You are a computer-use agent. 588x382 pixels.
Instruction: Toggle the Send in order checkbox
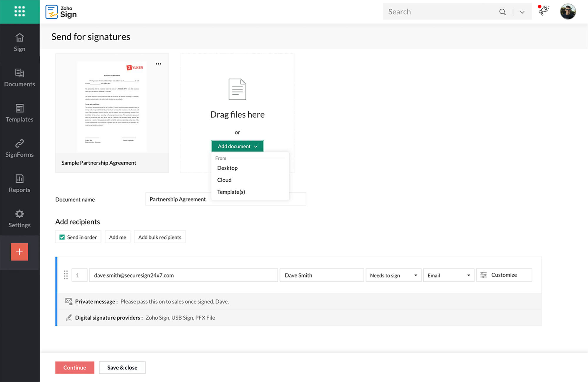point(62,237)
